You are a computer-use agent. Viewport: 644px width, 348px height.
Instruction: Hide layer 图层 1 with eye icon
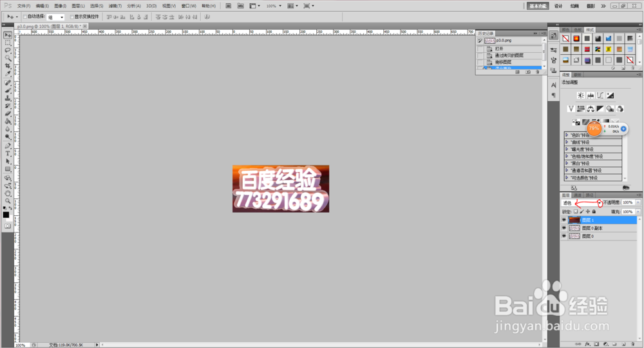564,220
